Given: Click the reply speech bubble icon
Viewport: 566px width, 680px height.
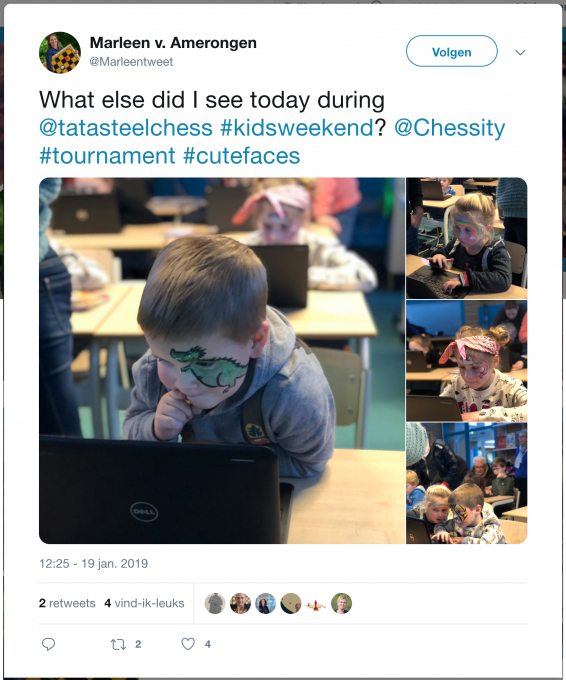Looking at the screenshot, I should click(x=48, y=644).
